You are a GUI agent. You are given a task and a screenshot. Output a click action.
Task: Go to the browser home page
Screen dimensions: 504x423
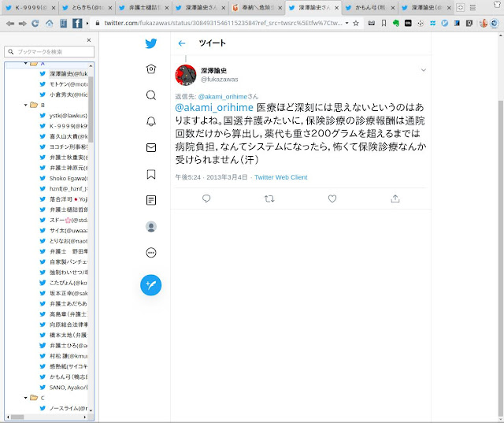[49, 23]
